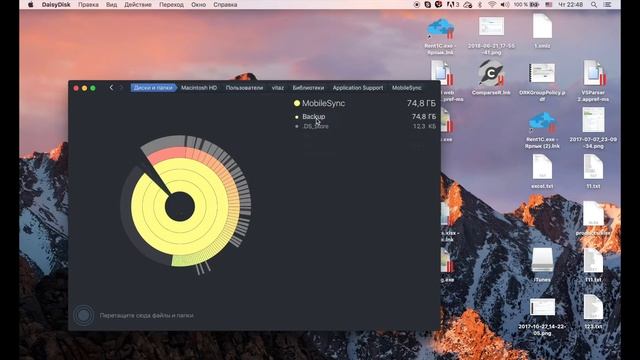The image size is (640, 360).
Task: Click the forward arrow in DaisyDisk
Action: coord(121,87)
